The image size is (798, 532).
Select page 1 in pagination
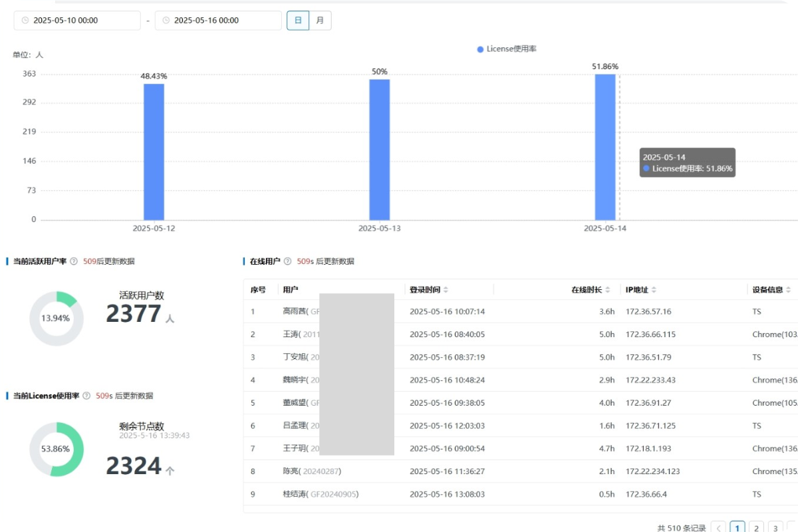[x=737, y=528]
